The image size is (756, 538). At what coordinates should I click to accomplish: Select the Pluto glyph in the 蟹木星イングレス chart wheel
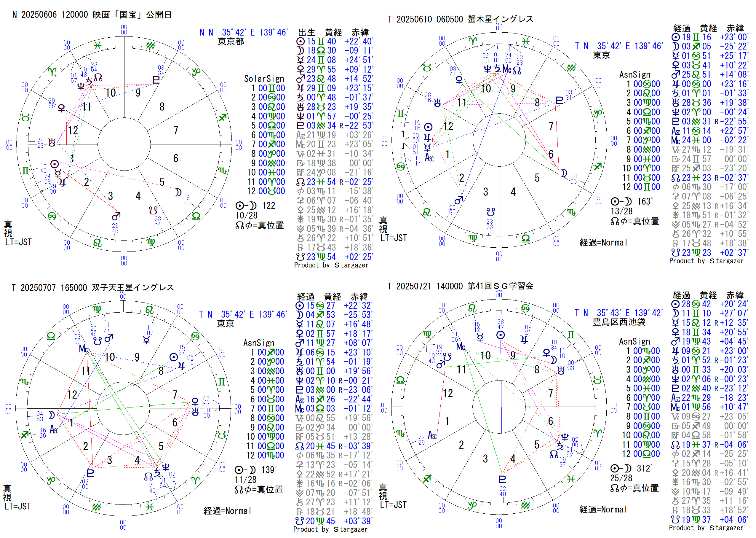(559, 100)
